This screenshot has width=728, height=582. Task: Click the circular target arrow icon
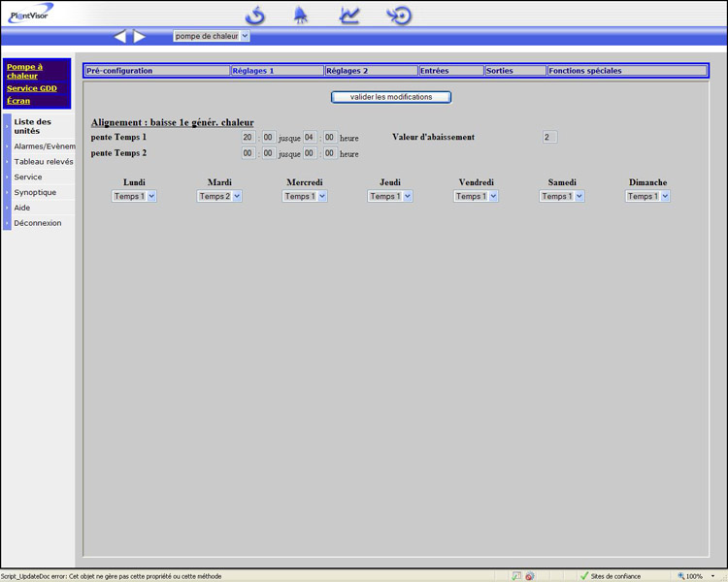click(399, 15)
